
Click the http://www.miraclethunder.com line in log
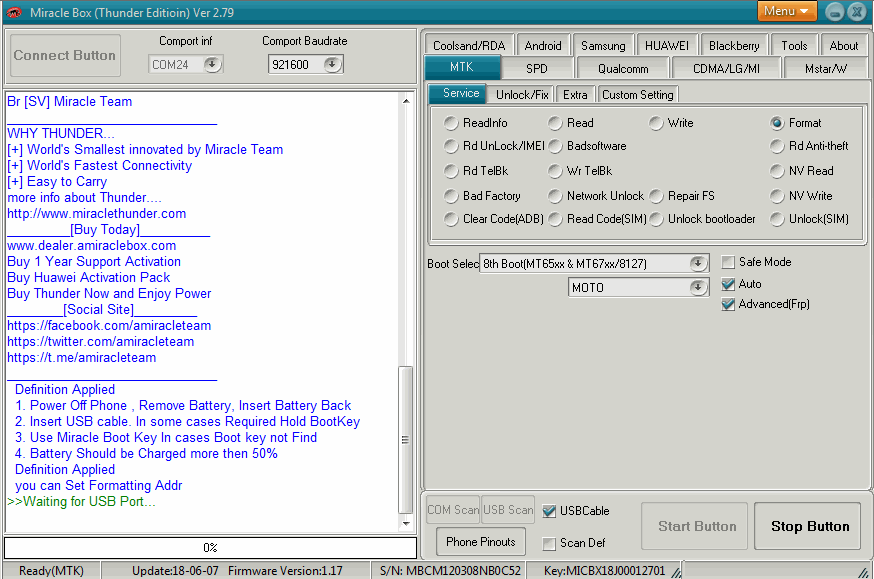click(96, 213)
